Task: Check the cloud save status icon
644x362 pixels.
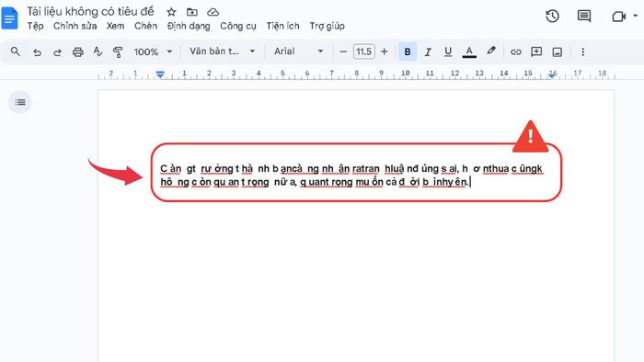Action: (x=213, y=12)
